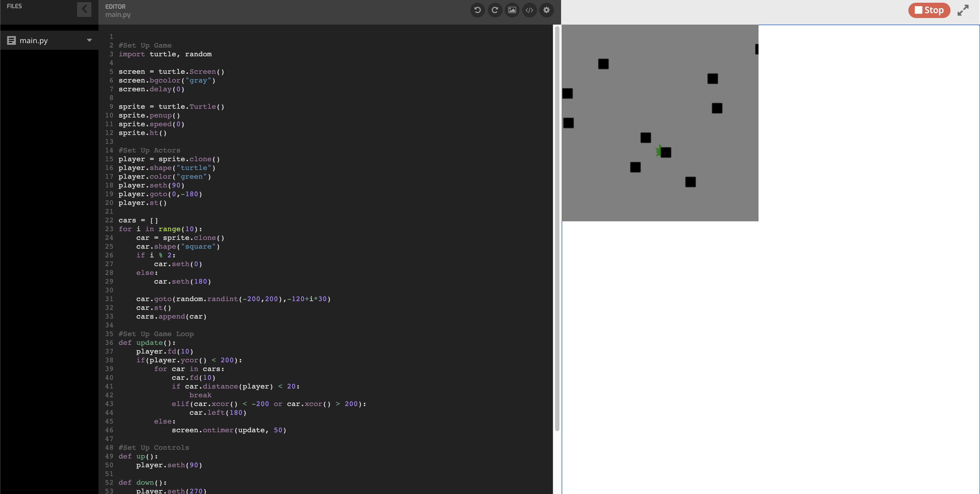980x494 pixels.
Task: Stop the running program
Action: pyautogui.click(x=929, y=10)
